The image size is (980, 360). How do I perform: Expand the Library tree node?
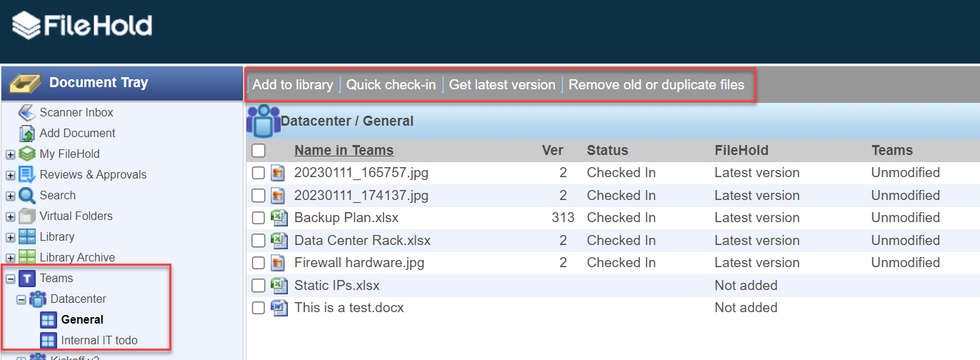click(11, 237)
